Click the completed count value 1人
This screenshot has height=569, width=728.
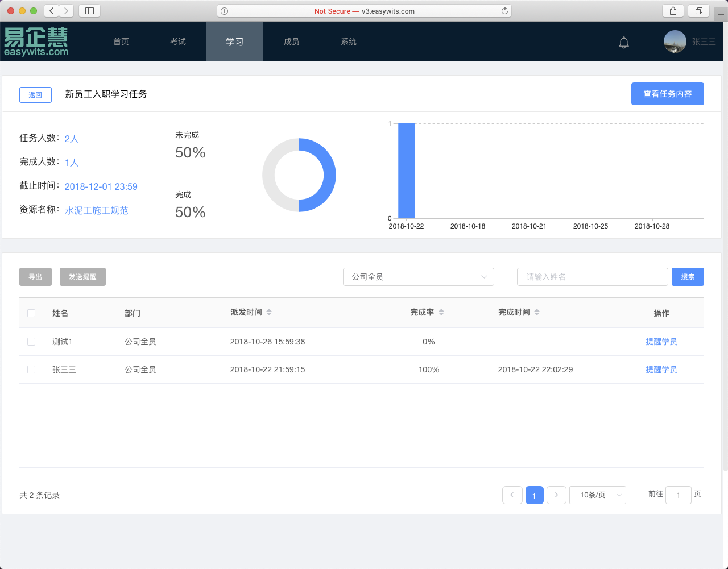[72, 163]
